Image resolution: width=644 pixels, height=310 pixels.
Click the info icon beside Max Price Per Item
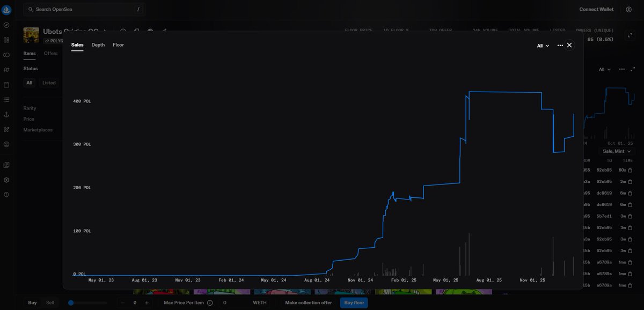(x=210, y=303)
